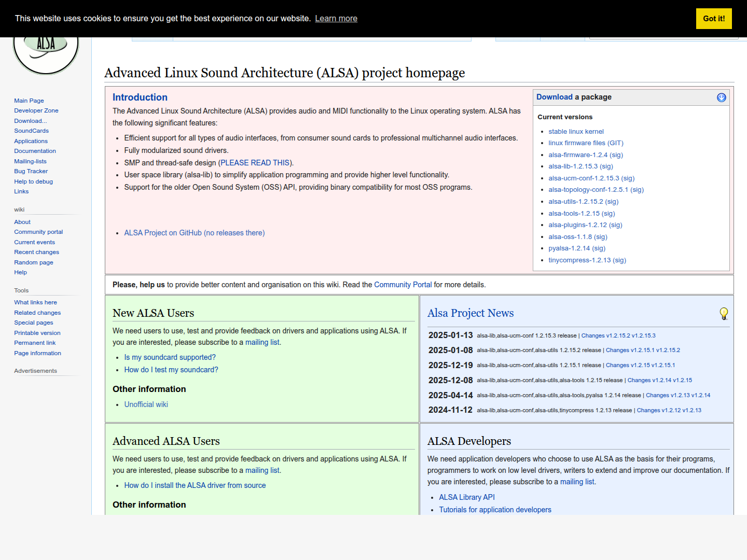
Task: Open the alsa-topology-conf-1.2.5.1 package link
Action: [x=588, y=190]
